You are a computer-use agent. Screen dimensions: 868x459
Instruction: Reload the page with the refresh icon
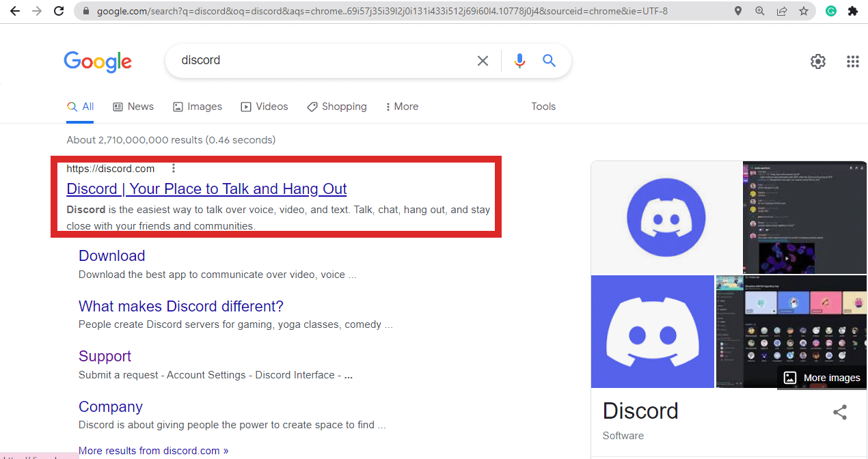pyautogui.click(x=59, y=11)
